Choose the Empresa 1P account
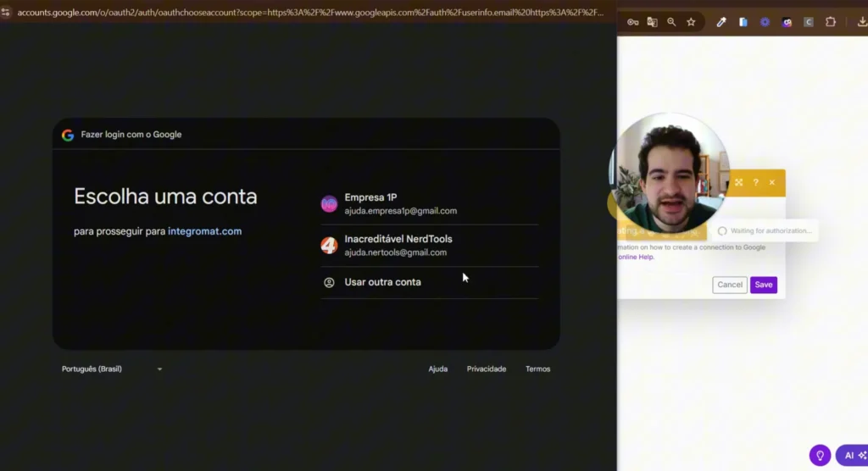The width and height of the screenshot is (868, 471). (x=430, y=203)
